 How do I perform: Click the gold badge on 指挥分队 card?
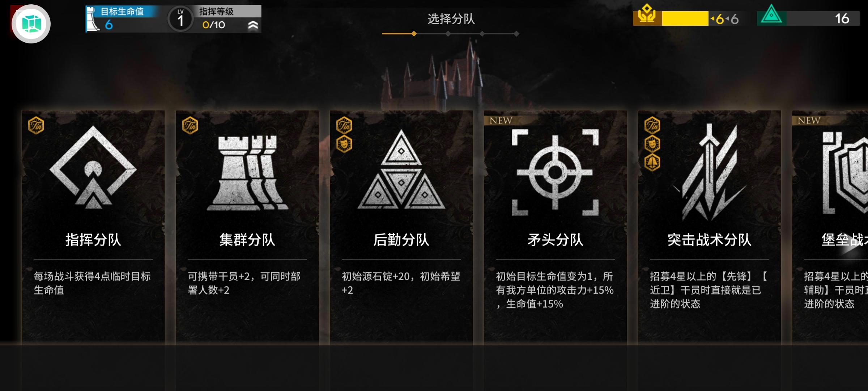click(36, 126)
